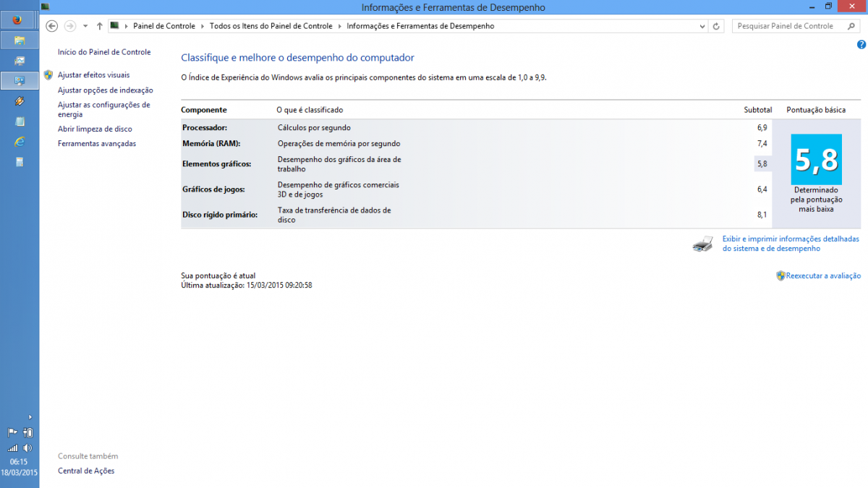This screenshot has width=868, height=488.
Task: Open File Explorer taskbar icon
Action: pyautogui.click(x=20, y=40)
